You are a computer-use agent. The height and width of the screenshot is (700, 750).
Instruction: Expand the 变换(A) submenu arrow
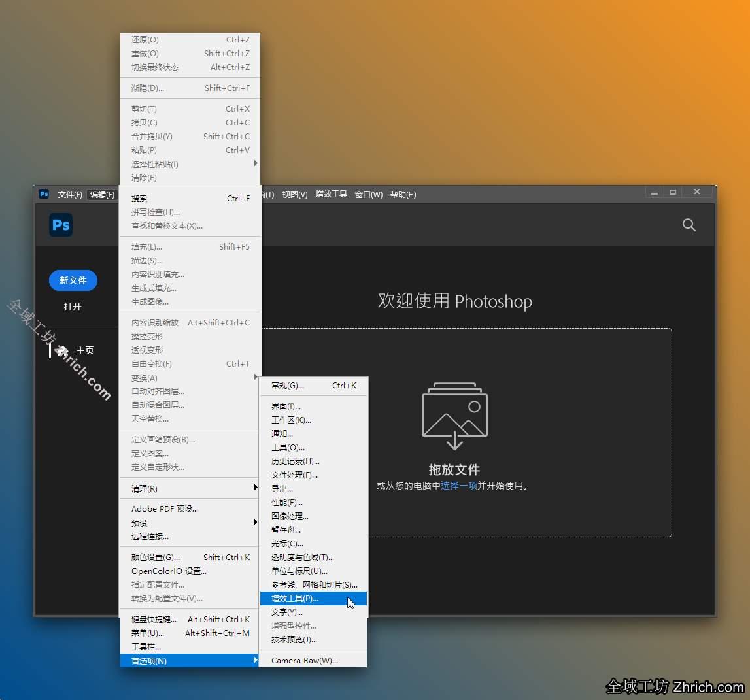[256, 377]
